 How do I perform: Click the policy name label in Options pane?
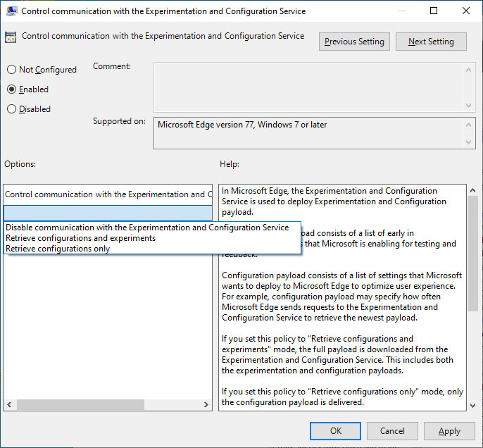coord(108,194)
